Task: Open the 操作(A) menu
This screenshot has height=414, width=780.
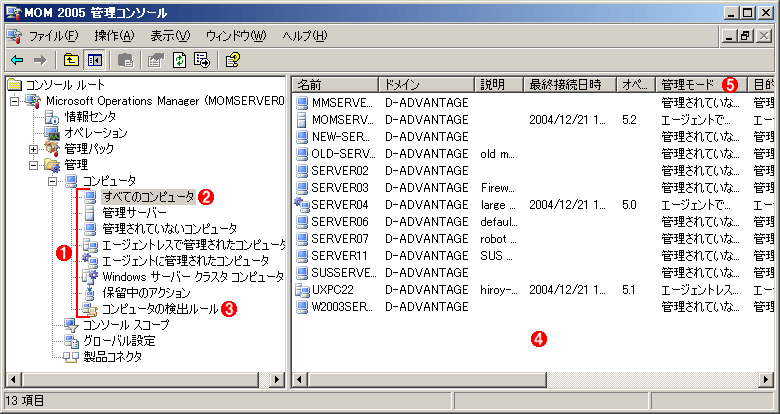Action: point(114,36)
